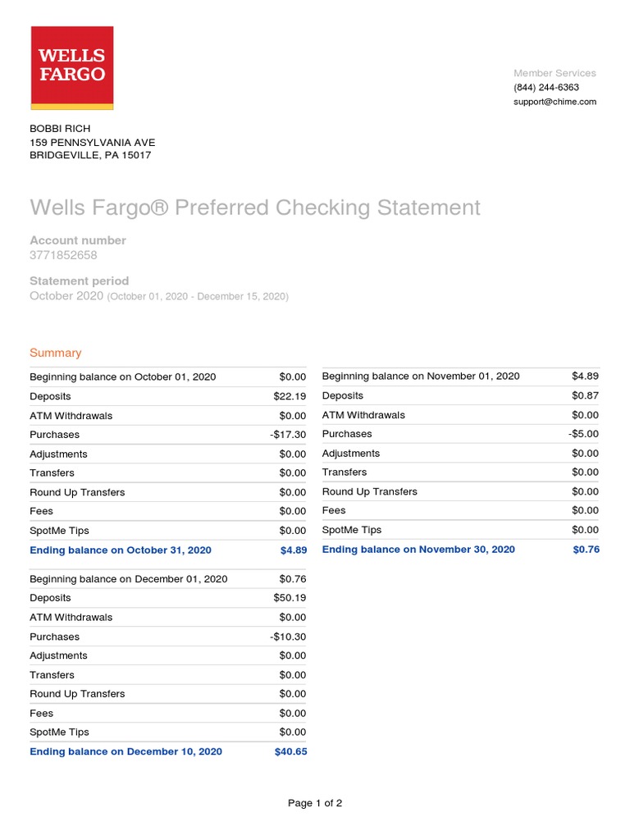The image size is (630, 840).
Task: Select account number 3771852658
Action: click(x=63, y=255)
